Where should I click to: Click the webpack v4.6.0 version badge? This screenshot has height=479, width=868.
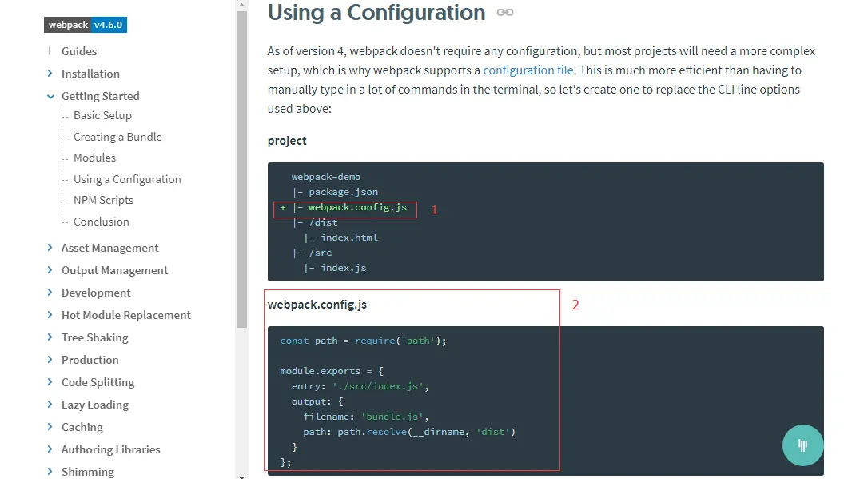pos(86,25)
